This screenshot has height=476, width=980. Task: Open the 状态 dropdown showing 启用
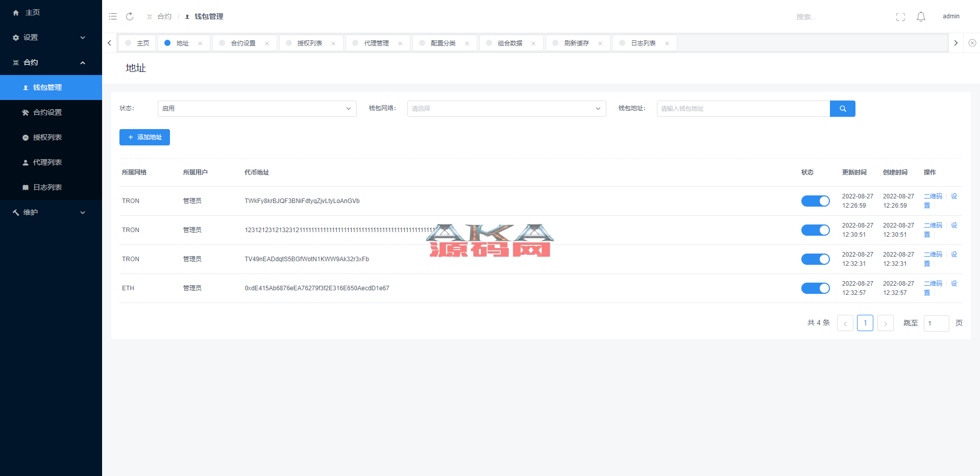pos(257,109)
